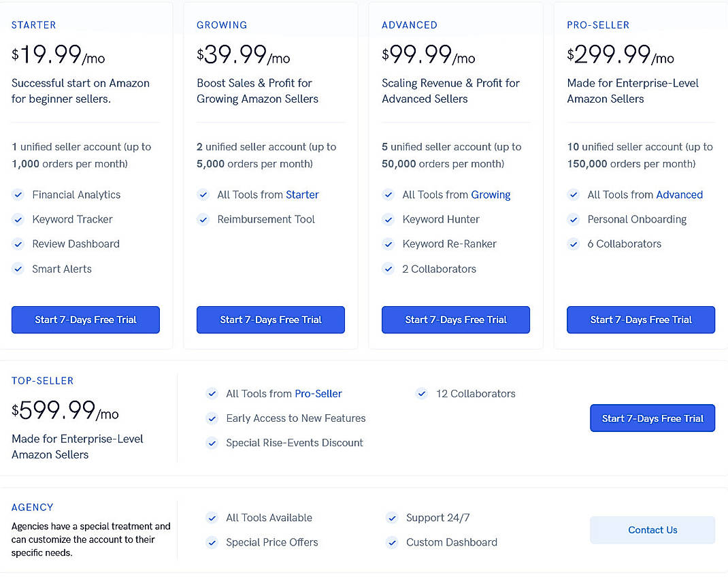
Task: Click the checkmark icon next to Keyword Tracker
Action: tap(18, 219)
